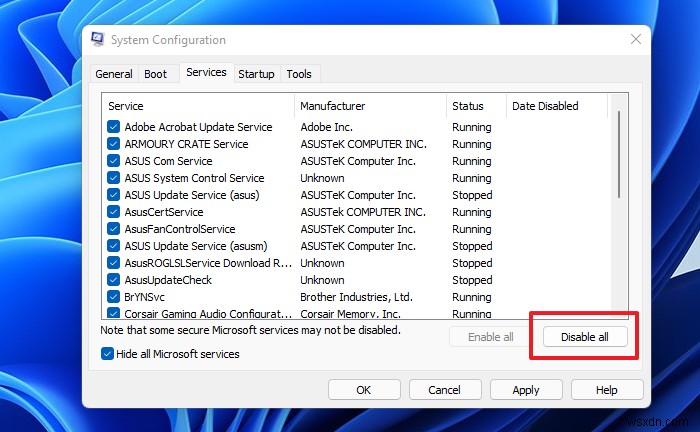Image resolution: width=700 pixels, height=432 pixels.
Task: Toggle AsusCertService checkbox
Action: pyautogui.click(x=113, y=212)
